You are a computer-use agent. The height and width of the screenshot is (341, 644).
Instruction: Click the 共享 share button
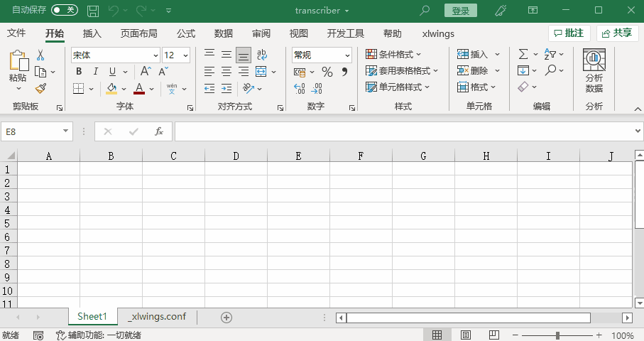click(617, 33)
